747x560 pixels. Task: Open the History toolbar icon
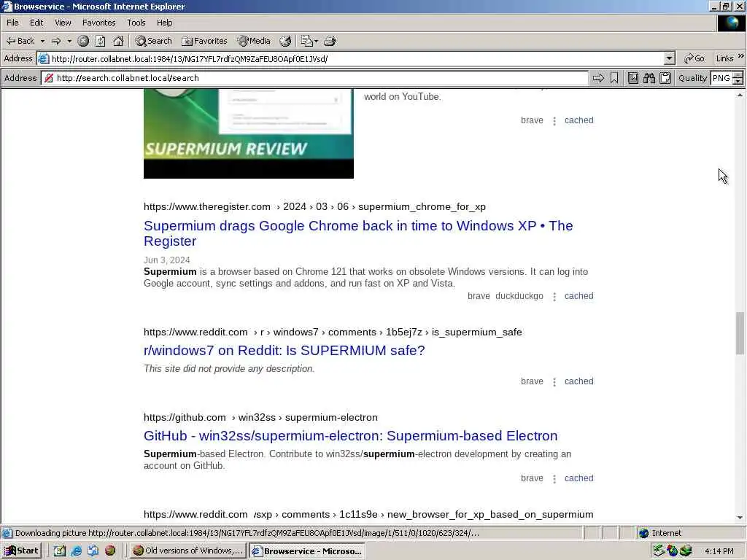pyautogui.click(x=285, y=41)
